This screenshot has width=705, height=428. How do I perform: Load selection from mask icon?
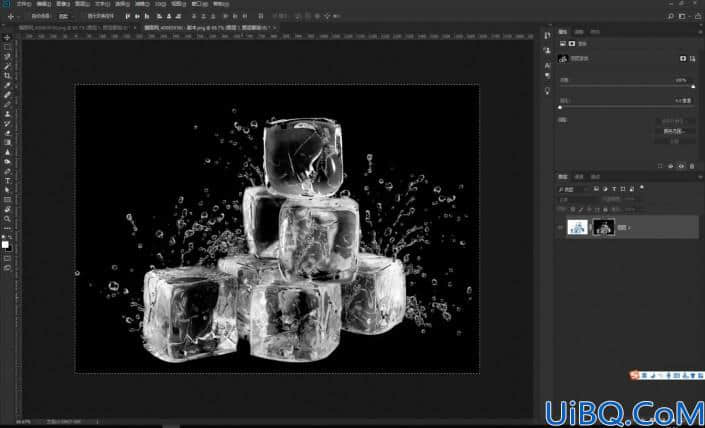[660, 166]
